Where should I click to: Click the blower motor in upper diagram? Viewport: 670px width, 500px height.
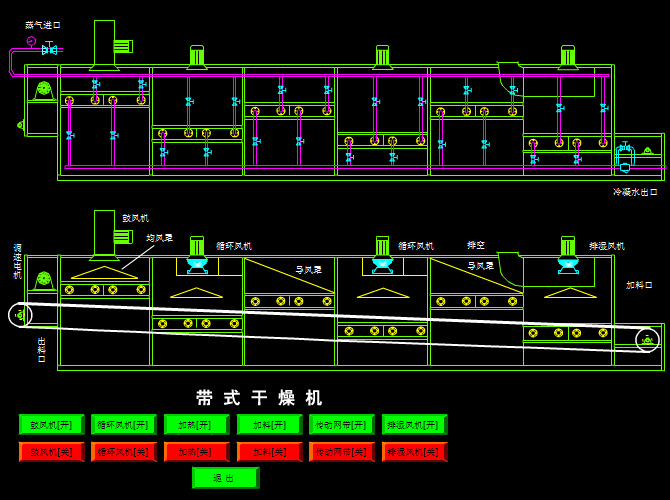tap(123, 46)
